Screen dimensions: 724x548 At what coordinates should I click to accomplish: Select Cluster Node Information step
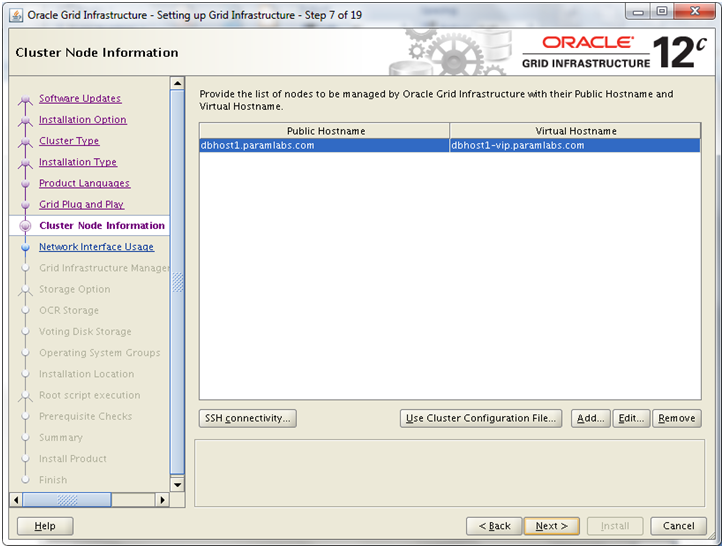coord(102,225)
